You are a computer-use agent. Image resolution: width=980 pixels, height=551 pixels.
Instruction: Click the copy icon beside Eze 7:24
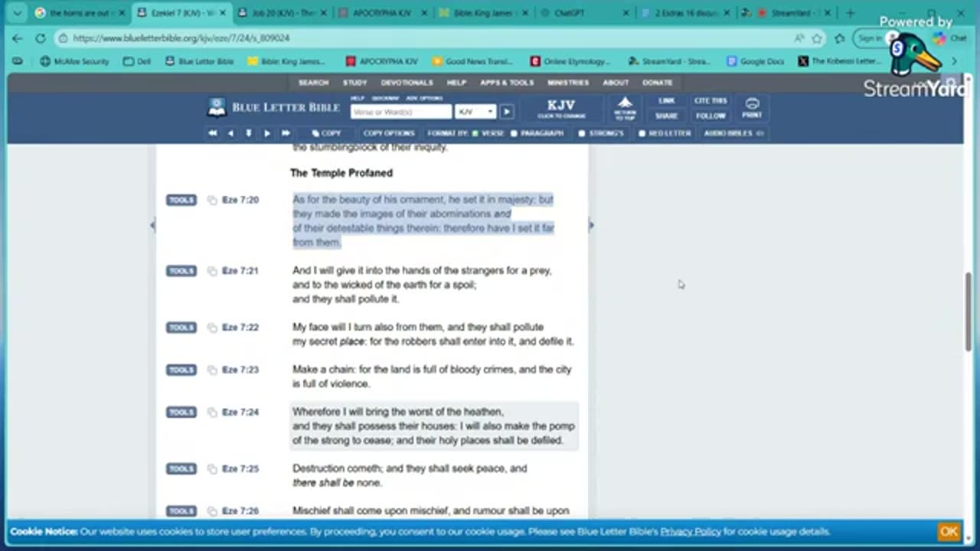[x=212, y=412]
